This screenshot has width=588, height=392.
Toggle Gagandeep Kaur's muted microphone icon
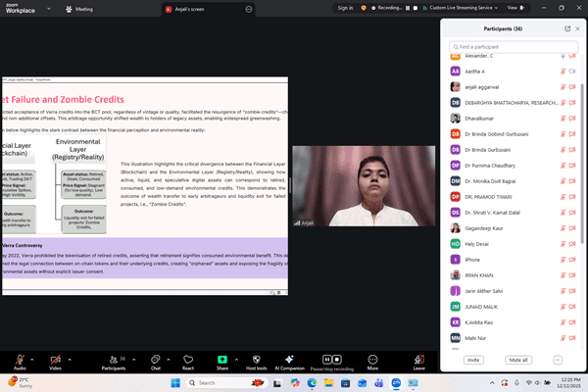pos(563,228)
